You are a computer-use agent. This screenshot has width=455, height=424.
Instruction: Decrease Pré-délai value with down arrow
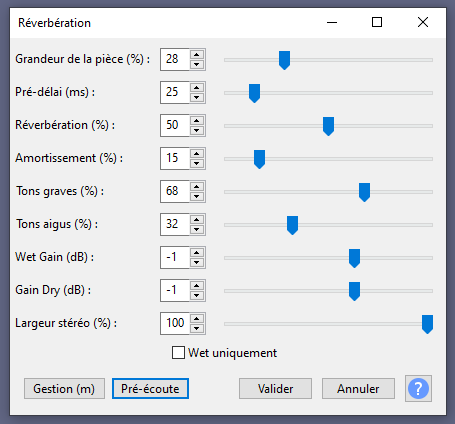tap(197, 97)
